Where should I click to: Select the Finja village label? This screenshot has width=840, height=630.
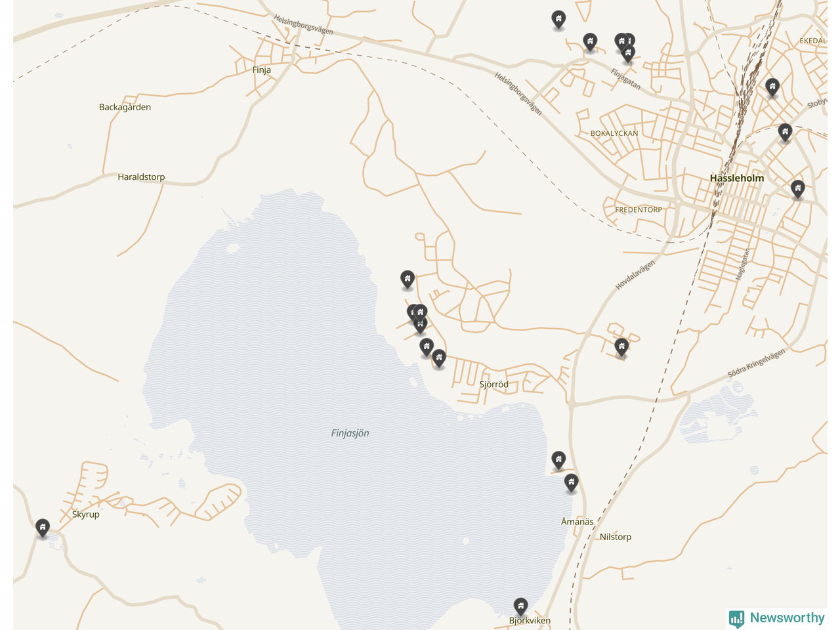261,70
